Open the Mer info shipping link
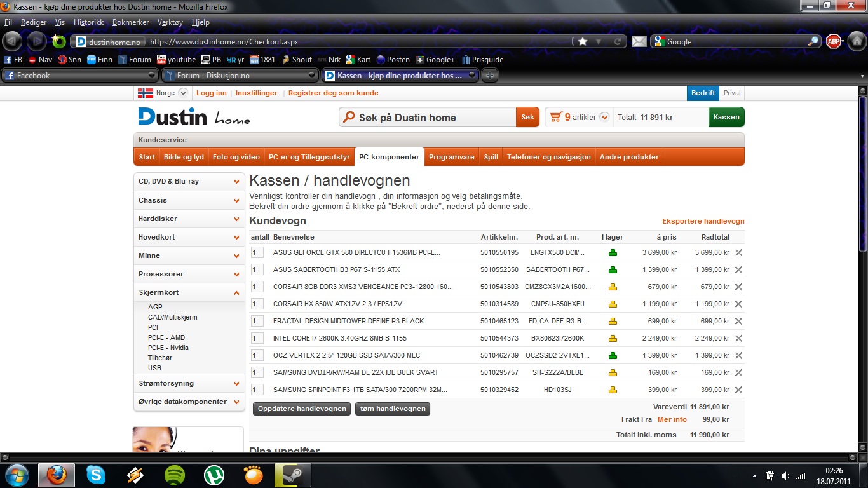 (672, 419)
